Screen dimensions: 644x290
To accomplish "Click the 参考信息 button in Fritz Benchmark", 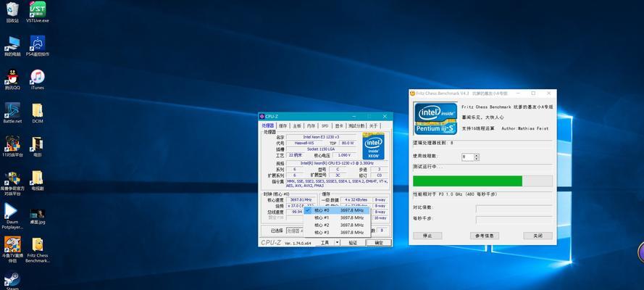I will (x=485, y=236).
